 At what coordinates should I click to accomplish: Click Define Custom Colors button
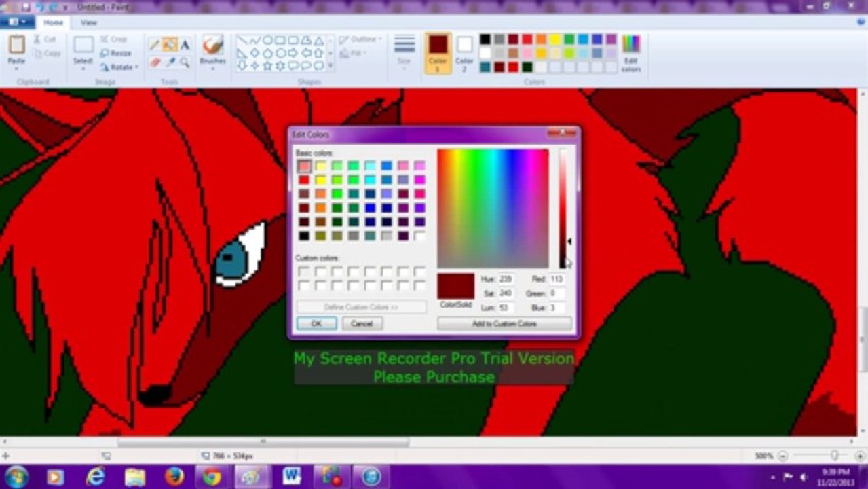(x=361, y=307)
